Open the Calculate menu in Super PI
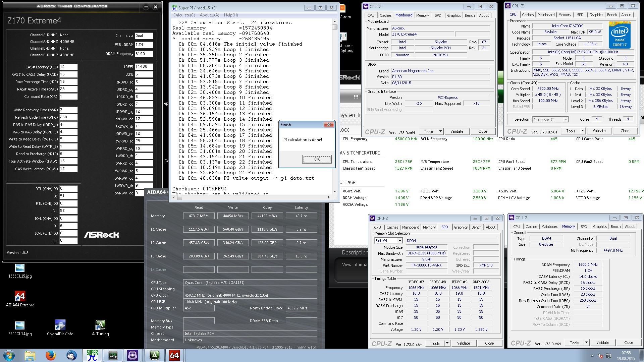 [184, 15]
